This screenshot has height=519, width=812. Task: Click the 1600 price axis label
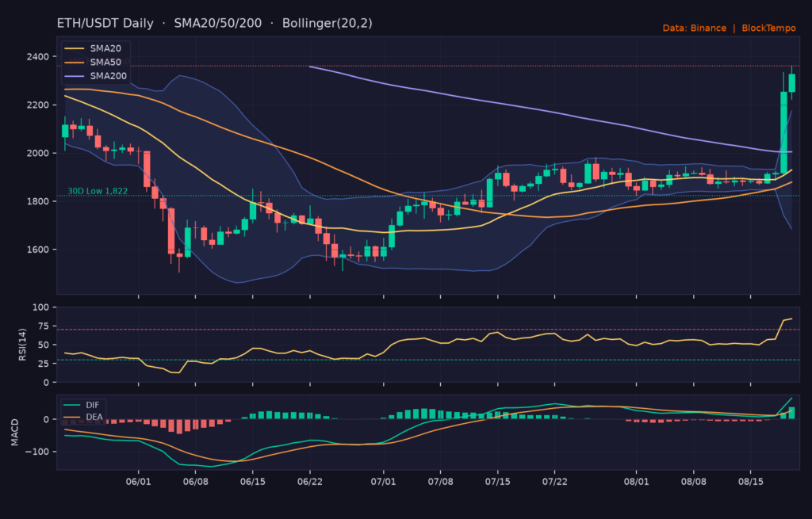click(x=38, y=250)
